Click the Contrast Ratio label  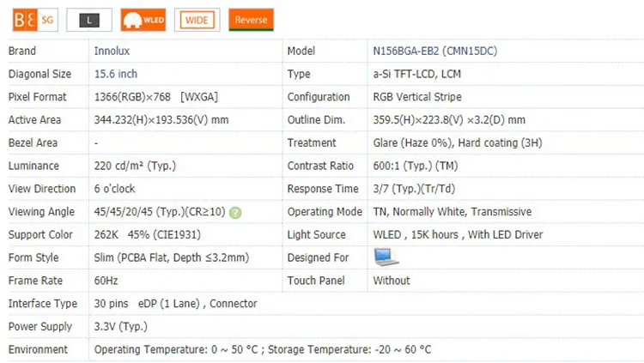[x=320, y=166]
